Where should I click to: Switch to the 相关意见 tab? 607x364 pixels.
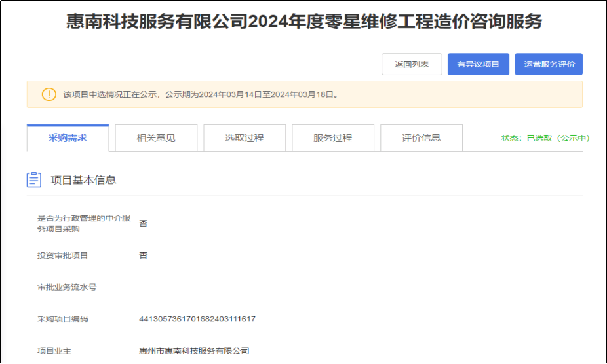point(156,138)
